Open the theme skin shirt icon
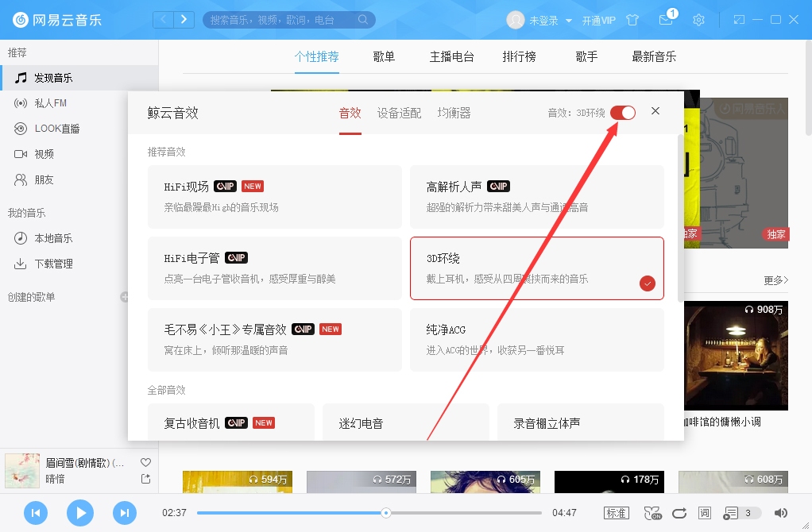Viewport: 812px width, 532px height. tap(632, 20)
